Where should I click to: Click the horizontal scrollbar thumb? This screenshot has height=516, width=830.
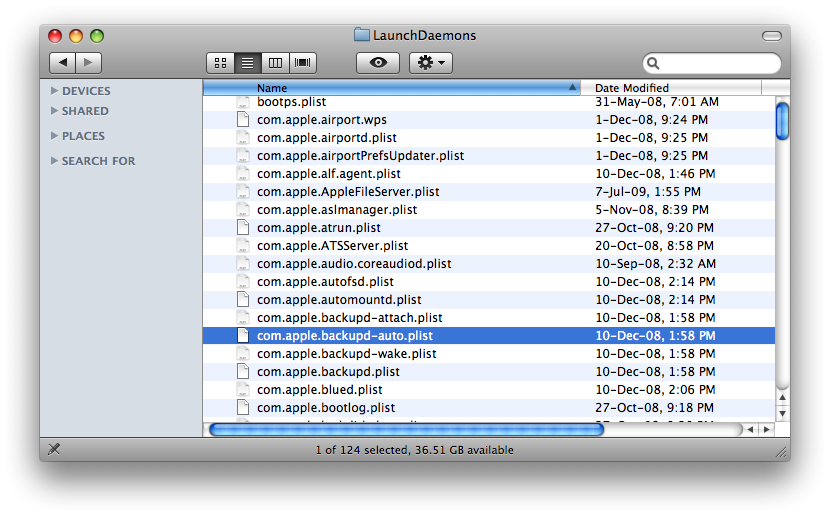tap(407, 429)
